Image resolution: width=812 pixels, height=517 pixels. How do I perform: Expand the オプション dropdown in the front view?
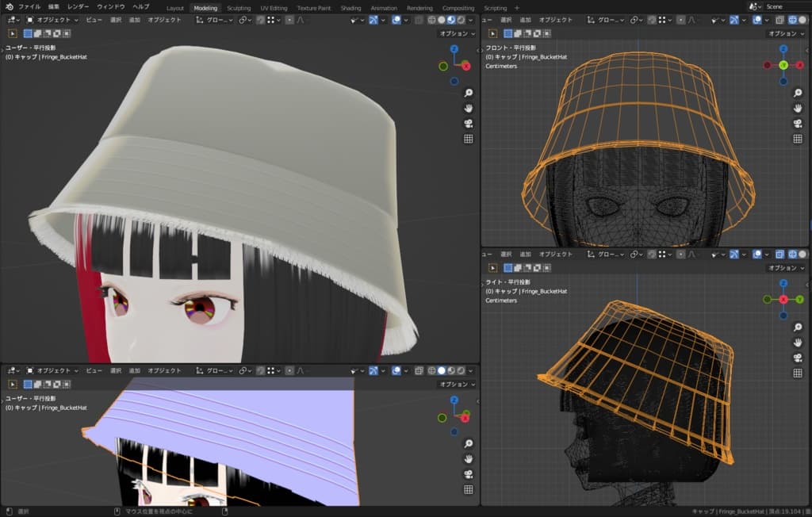(x=785, y=34)
